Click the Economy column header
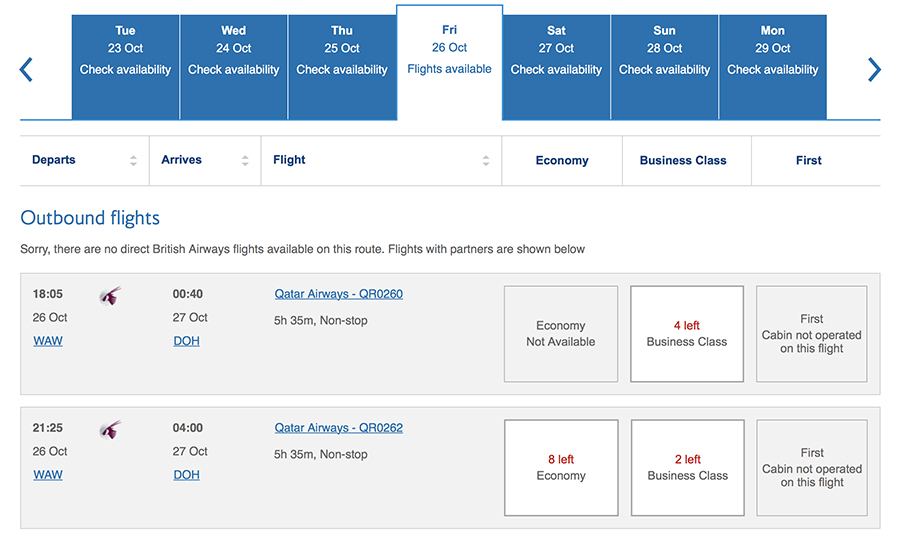 [x=562, y=161]
